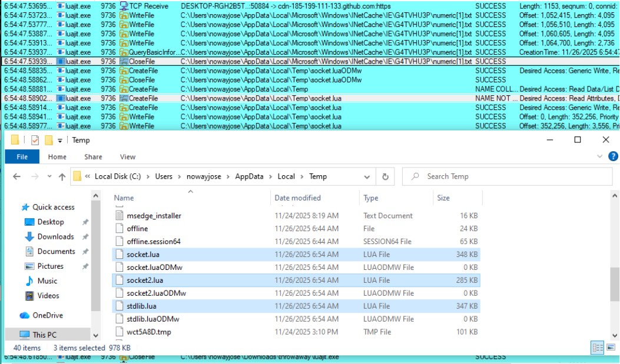Switch to details view in status bar

598,348
